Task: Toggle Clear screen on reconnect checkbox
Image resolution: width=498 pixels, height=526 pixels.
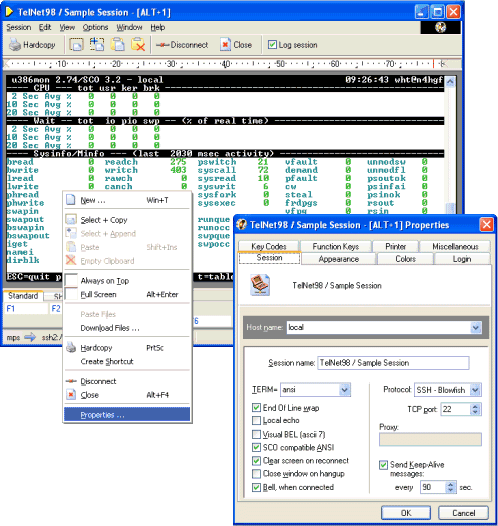Action: pyautogui.click(x=256, y=461)
